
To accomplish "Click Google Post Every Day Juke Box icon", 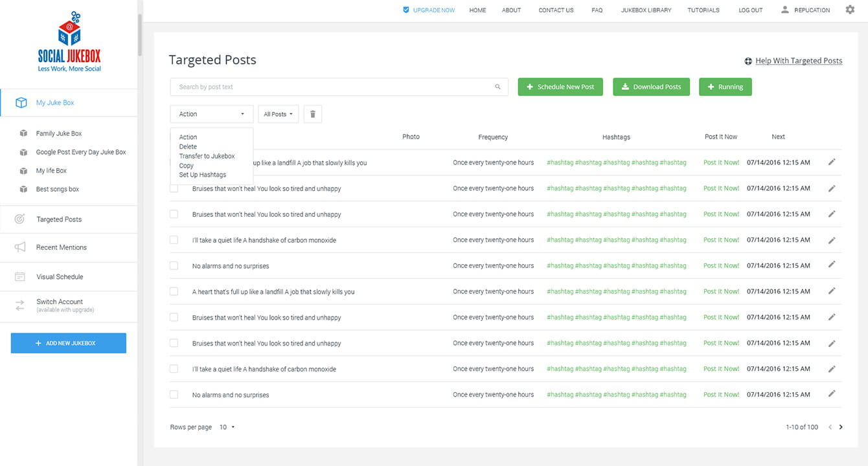I will click(23, 152).
